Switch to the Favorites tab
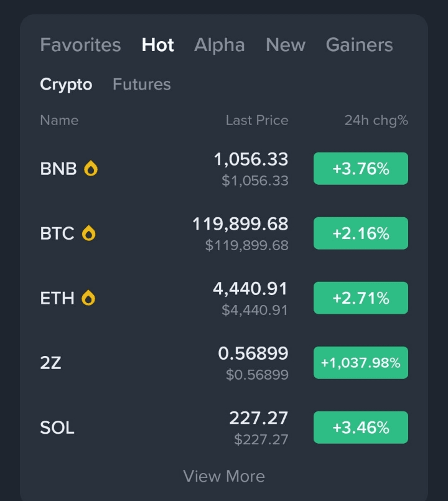This screenshot has height=501, width=448. coord(80,45)
